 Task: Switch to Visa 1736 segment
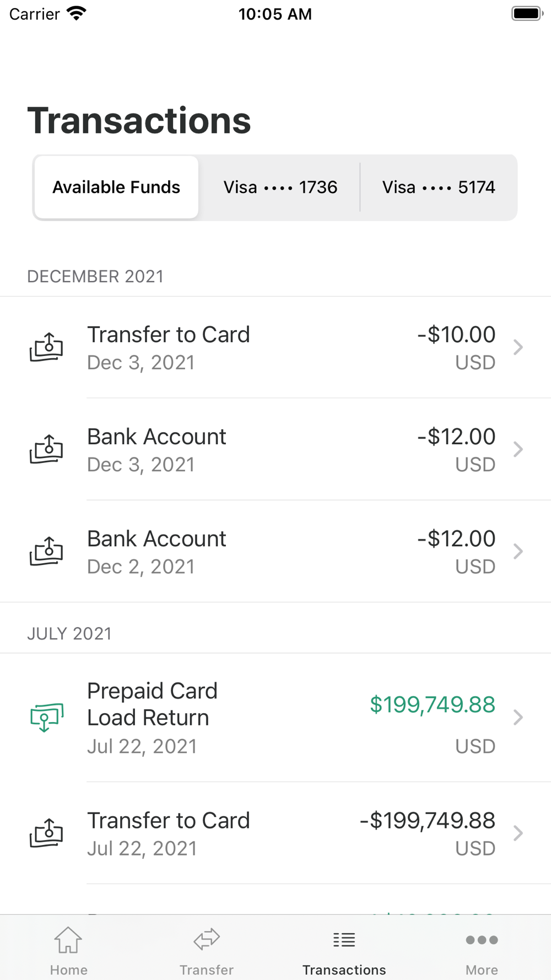click(x=280, y=187)
